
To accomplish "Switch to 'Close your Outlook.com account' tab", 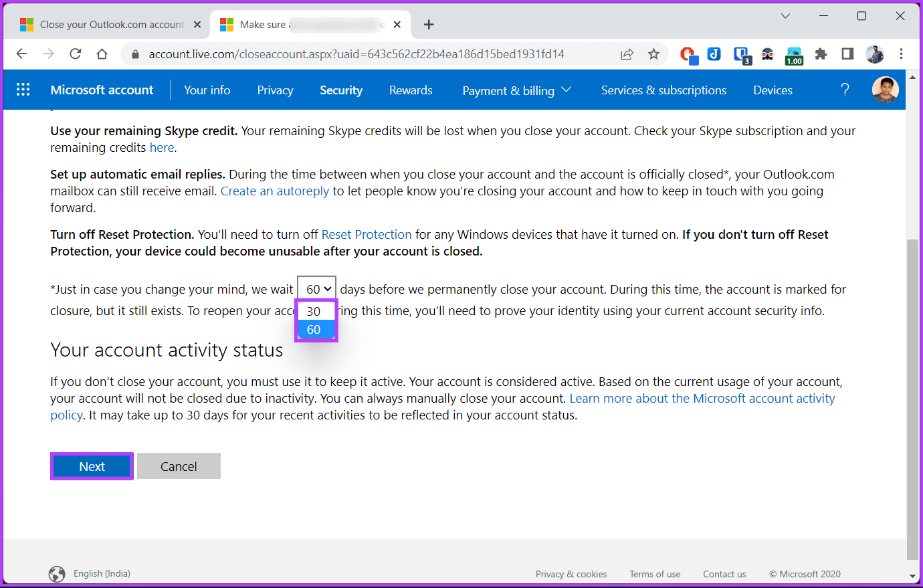I will pyautogui.click(x=110, y=25).
